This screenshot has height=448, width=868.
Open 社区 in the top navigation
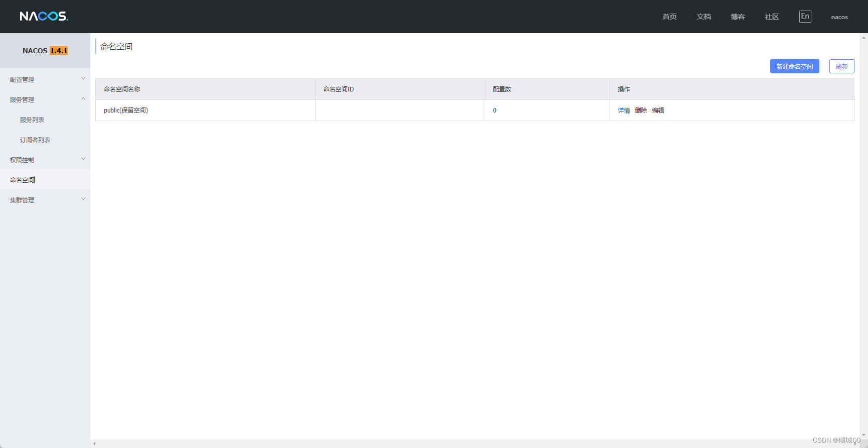coord(772,17)
